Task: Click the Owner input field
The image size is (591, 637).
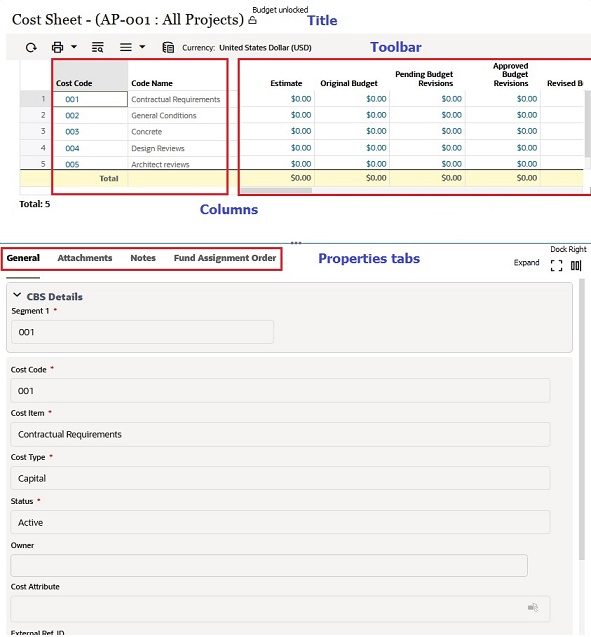Action: 269,566
